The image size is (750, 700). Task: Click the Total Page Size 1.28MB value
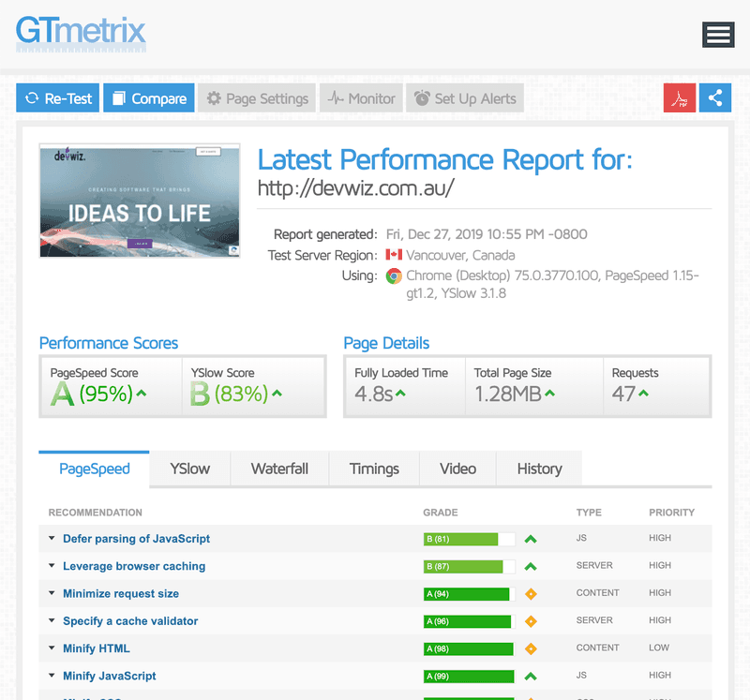pos(508,394)
